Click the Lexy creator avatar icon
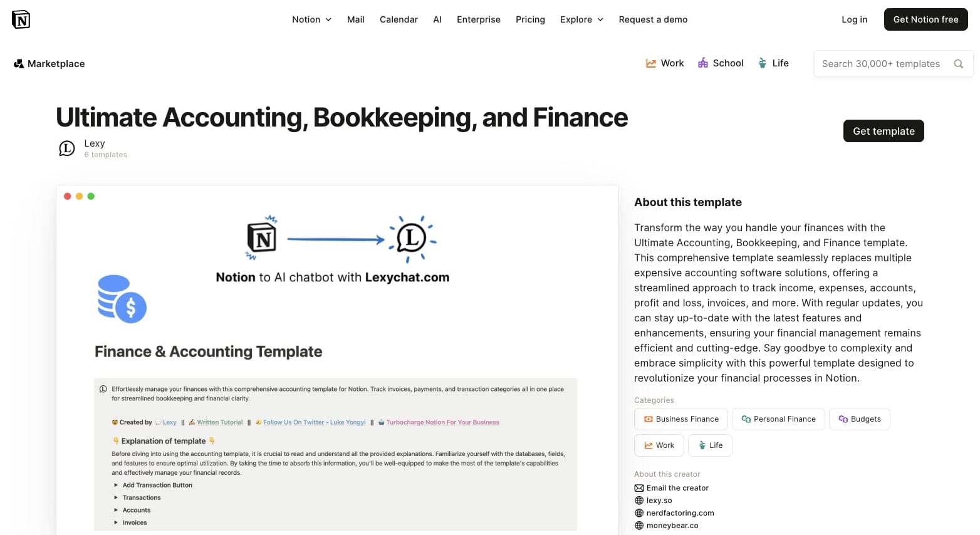 pyautogui.click(x=66, y=148)
